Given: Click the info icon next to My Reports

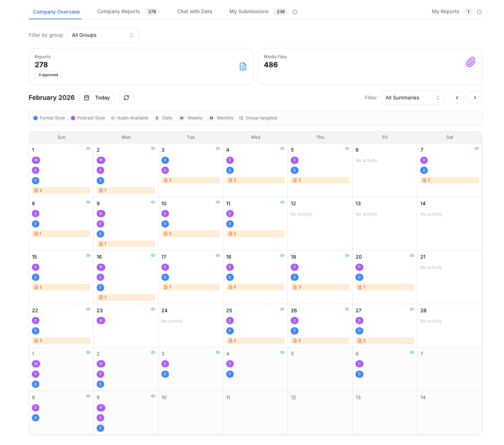Looking at the screenshot, I should point(479,12).
